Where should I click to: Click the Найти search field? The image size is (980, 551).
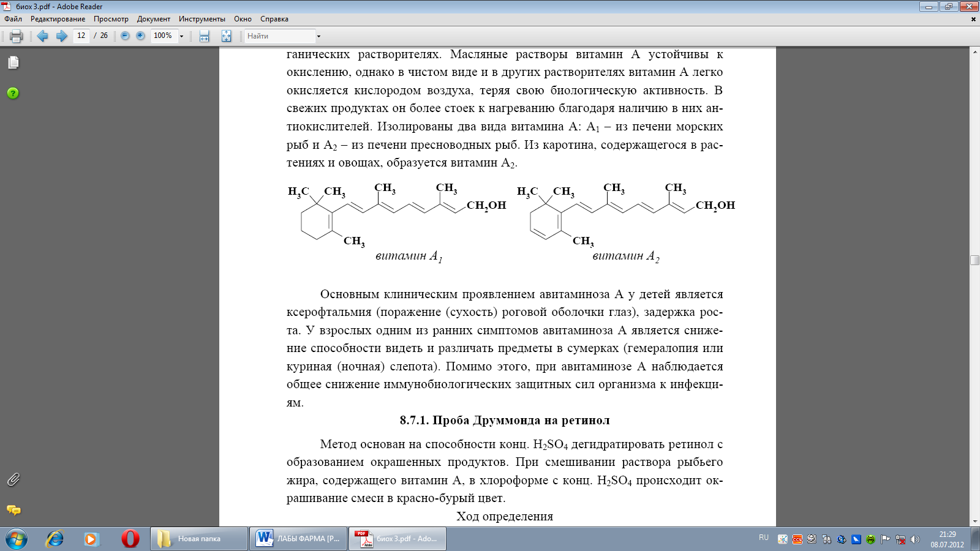(280, 36)
